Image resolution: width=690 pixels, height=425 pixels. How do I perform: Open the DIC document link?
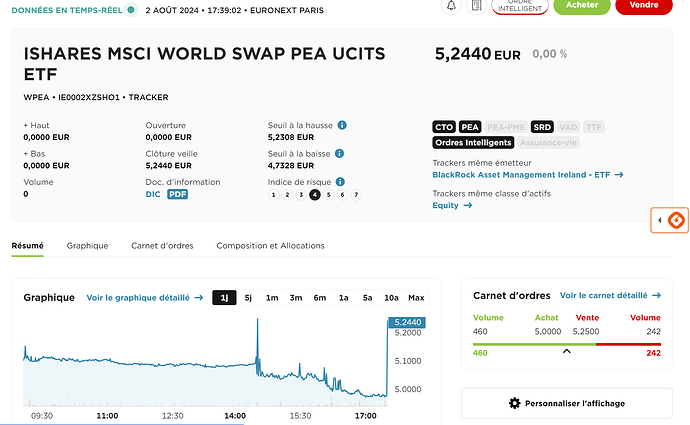pyautogui.click(x=153, y=194)
